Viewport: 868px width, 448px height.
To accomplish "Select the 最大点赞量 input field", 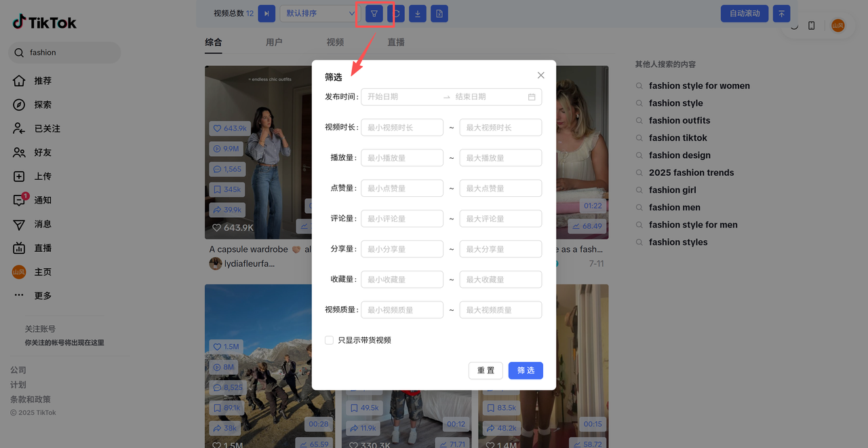I will pos(500,189).
